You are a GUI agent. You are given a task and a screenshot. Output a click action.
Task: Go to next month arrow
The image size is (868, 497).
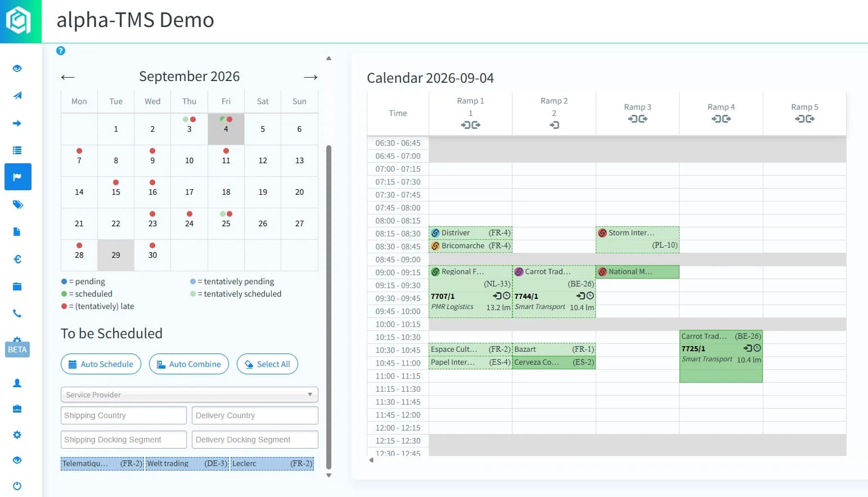(311, 77)
